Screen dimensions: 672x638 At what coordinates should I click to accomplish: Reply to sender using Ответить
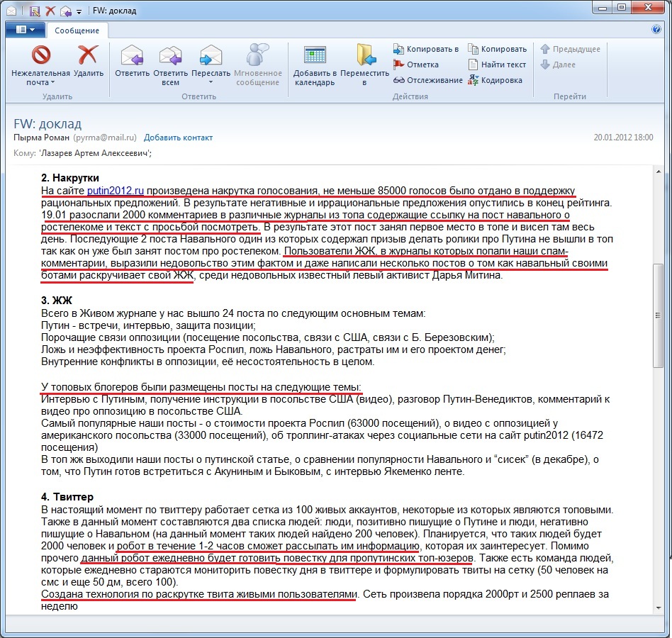pos(132,55)
